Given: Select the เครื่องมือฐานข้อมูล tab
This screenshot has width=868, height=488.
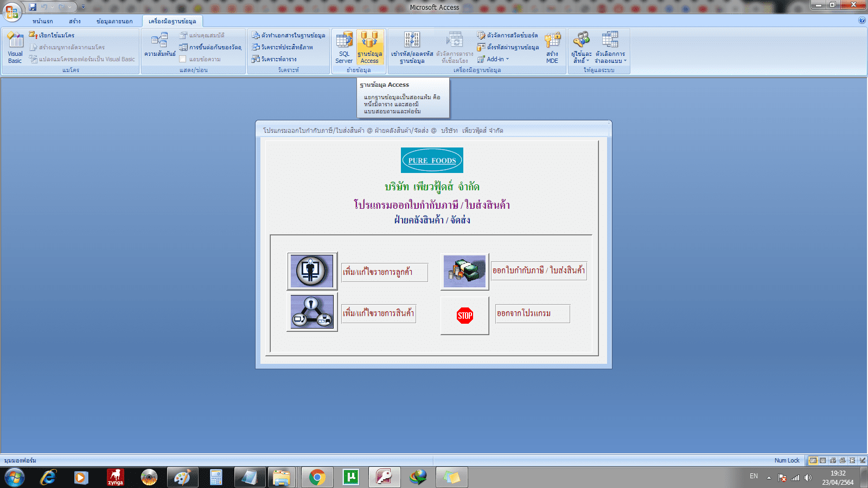Looking at the screenshot, I should tap(173, 21).
